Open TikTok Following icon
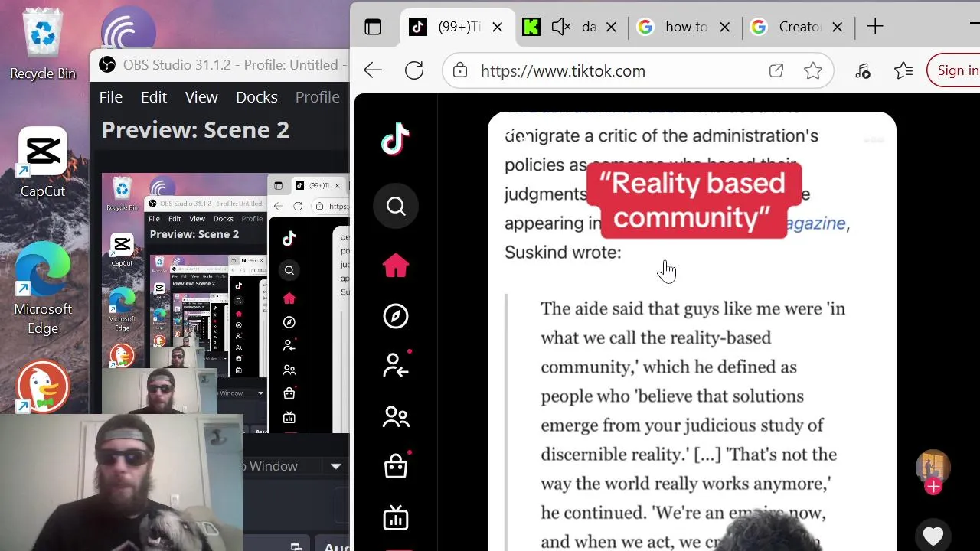Screen dimensions: 980x551 (x=396, y=366)
